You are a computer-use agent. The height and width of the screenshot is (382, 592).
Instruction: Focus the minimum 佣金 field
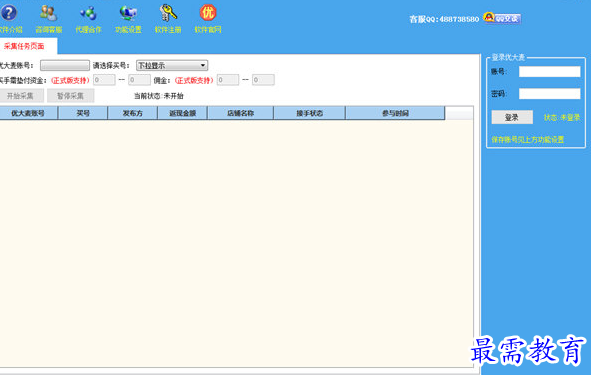(x=228, y=80)
